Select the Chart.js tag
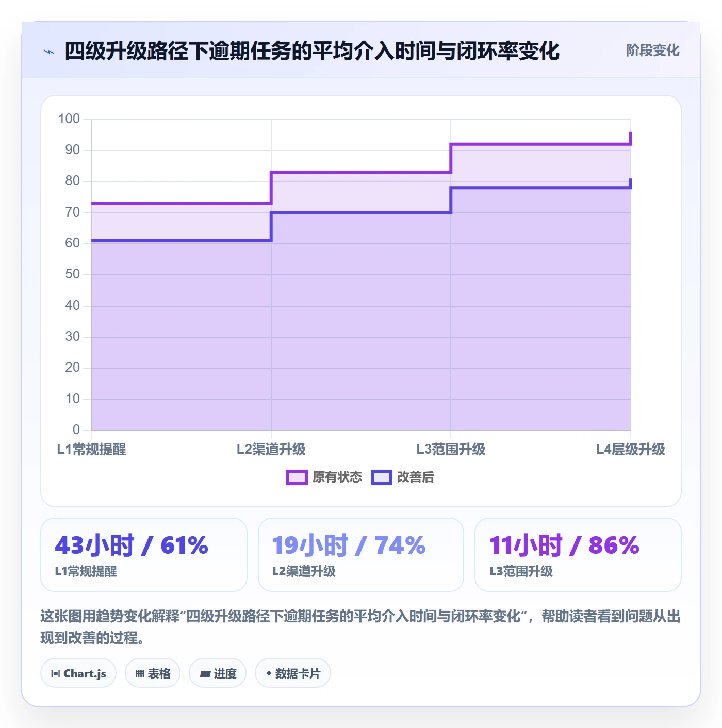Screen dimensions: 722x728 click(x=78, y=673)
